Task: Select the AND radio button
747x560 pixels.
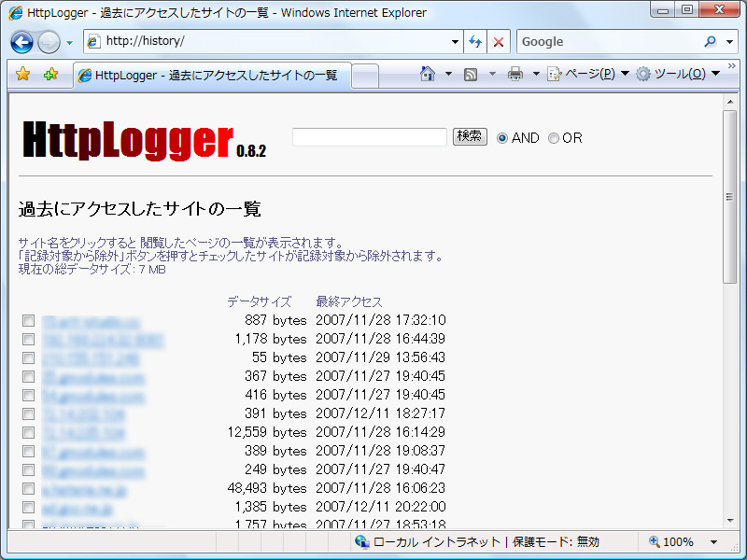Action: 502,138
